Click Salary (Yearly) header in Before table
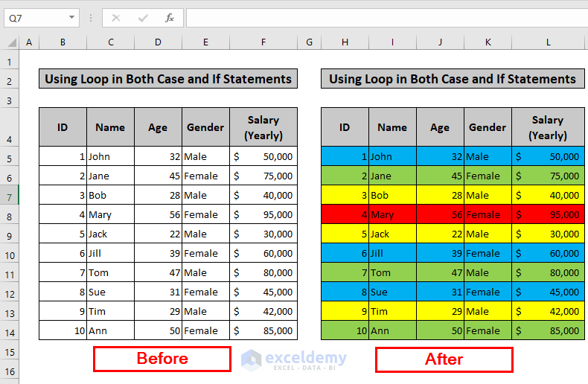588x384 pixels. (x=263, y=127)
